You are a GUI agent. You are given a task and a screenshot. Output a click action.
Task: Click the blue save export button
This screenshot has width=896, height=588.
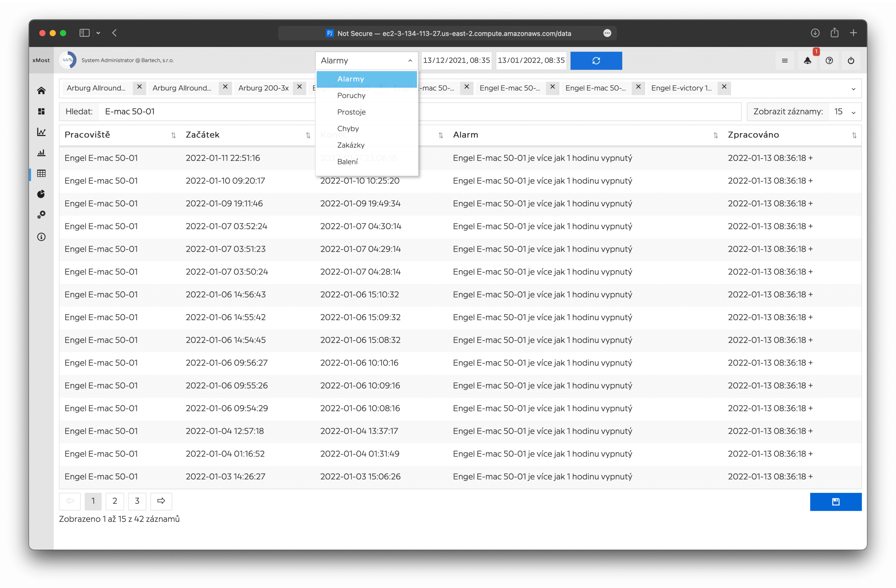pyautogui.click(x=836, y=502)
